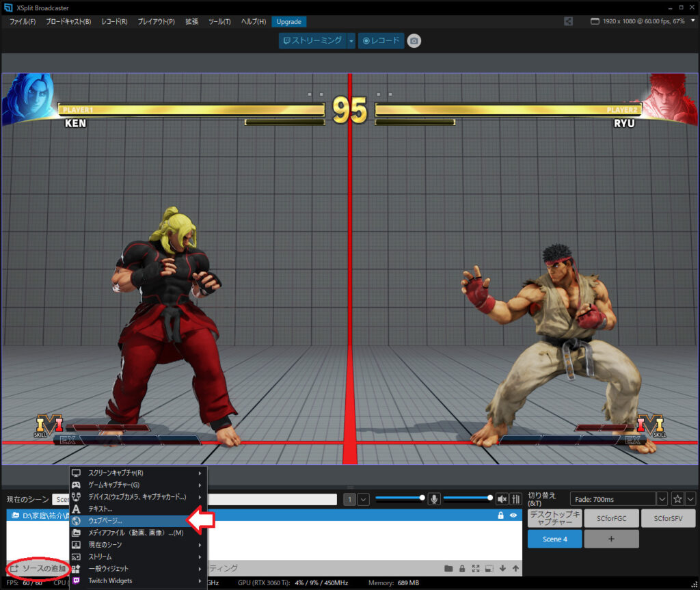Add a new scene with plus button
Image resolution: width=700 pixels, height=590 pixels.
click(612, 539)
